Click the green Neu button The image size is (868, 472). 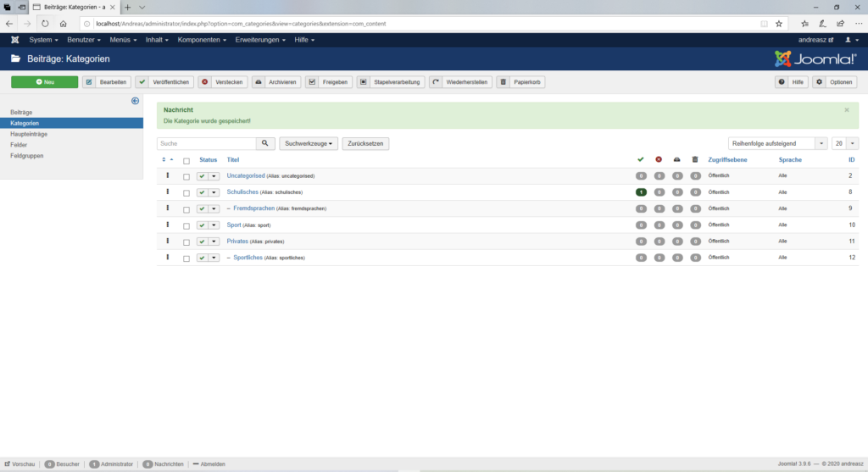(x=44, y=82)
